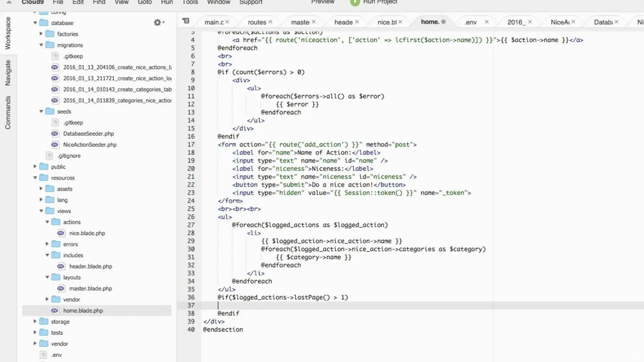Image resolution: width=644 pixels, height=362 pixels.
Task: Click the storage folder icon
Action: [x=44, y=321]
